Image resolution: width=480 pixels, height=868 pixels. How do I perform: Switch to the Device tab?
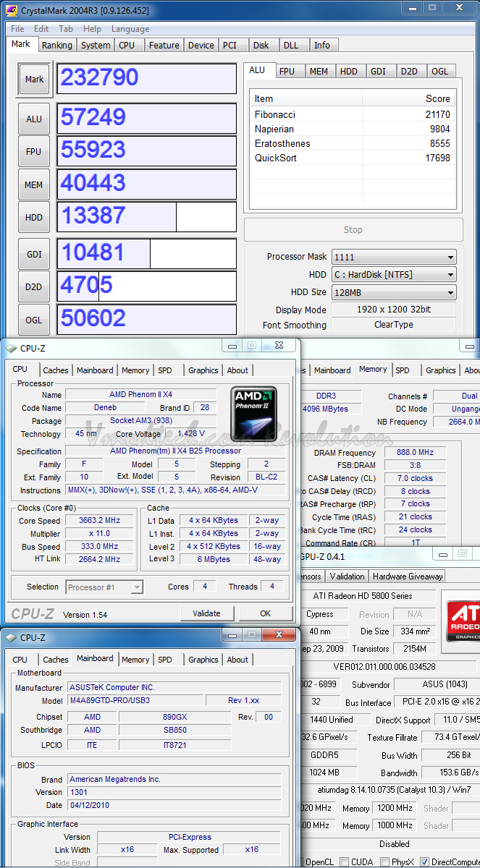(x=201, y=45)
